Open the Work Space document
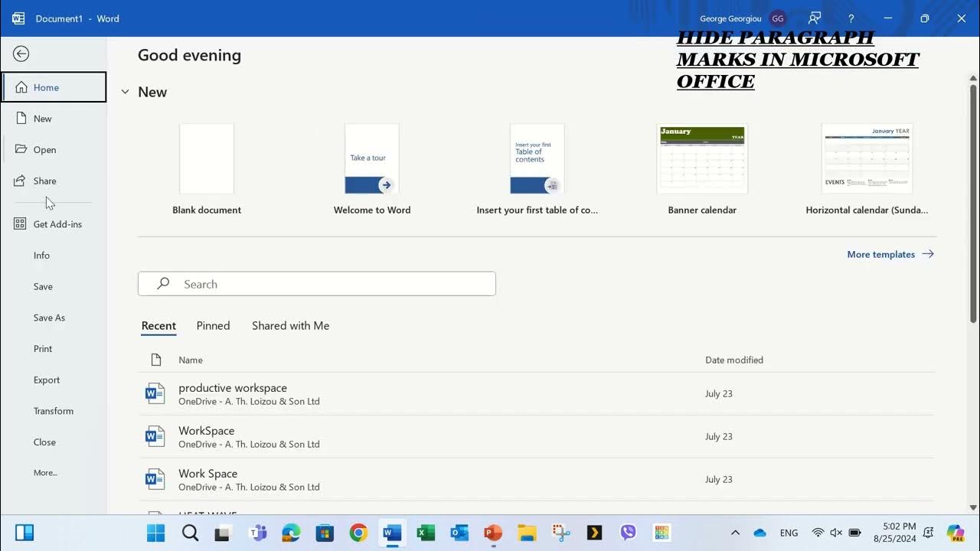The image size is (980, 551). click(x=536, y=480)
